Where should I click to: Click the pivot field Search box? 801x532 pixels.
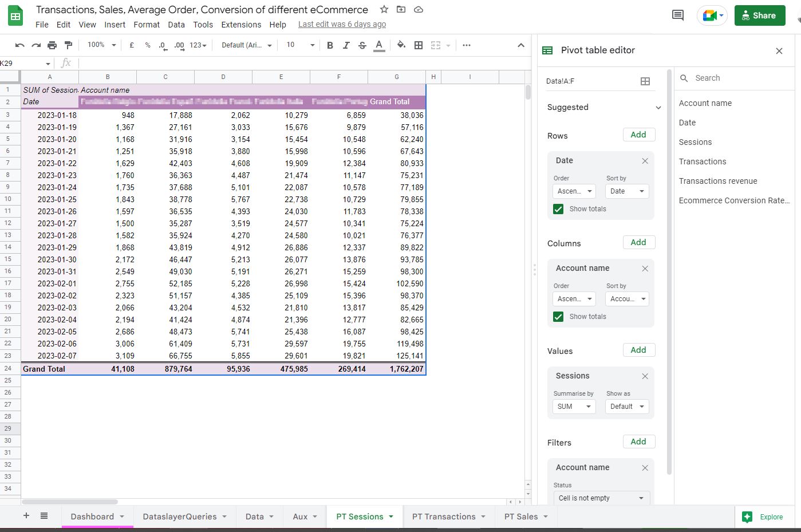(x=739, y=78)
